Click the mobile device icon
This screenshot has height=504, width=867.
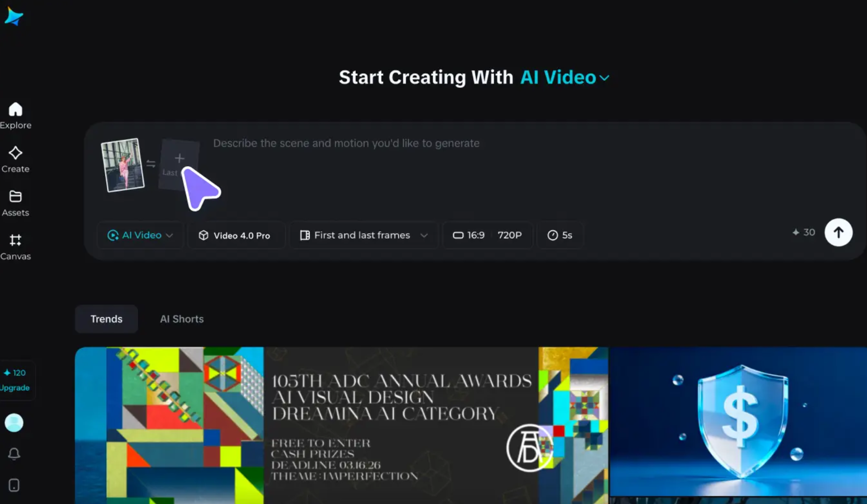[x=14, y=485]
